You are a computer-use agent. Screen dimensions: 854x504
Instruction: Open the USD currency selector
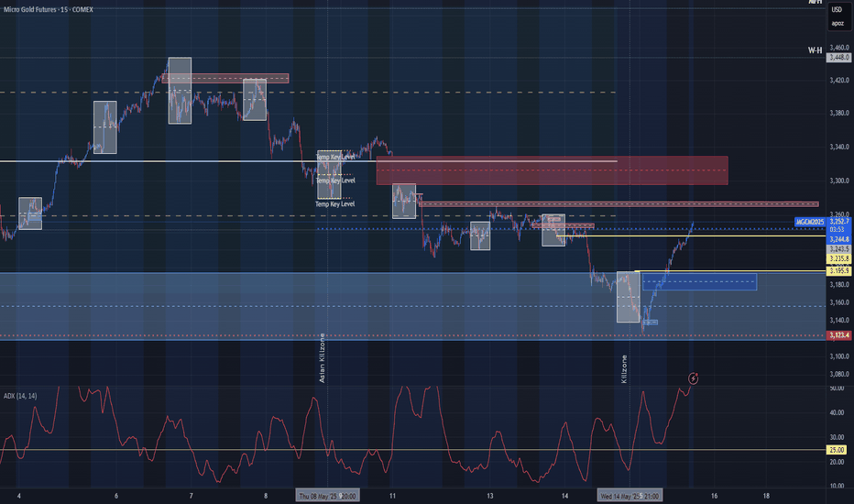pyautogui.click(x=837, y=9)
